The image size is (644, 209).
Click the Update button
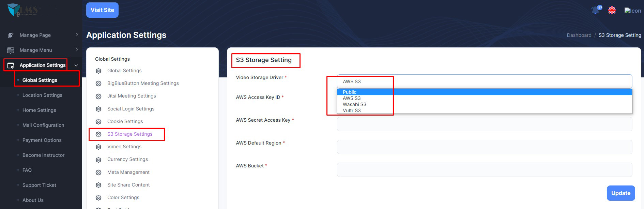click(620, 193)
